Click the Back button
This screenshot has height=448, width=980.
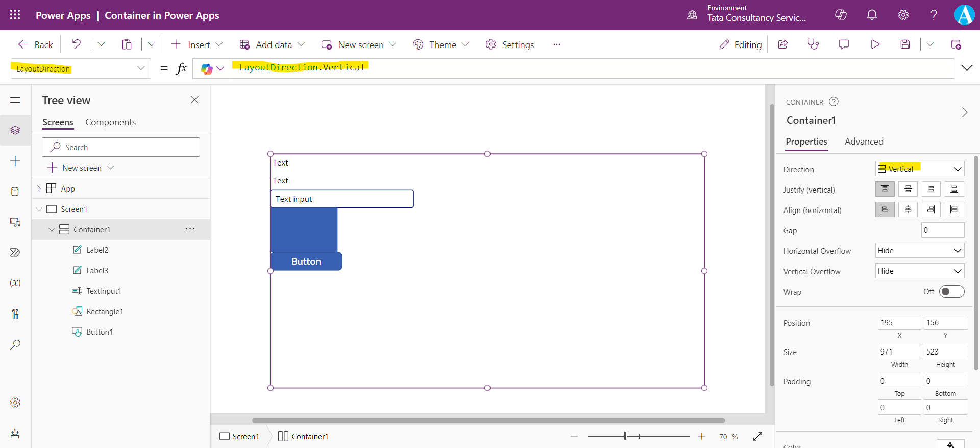(x=36, y=44)
